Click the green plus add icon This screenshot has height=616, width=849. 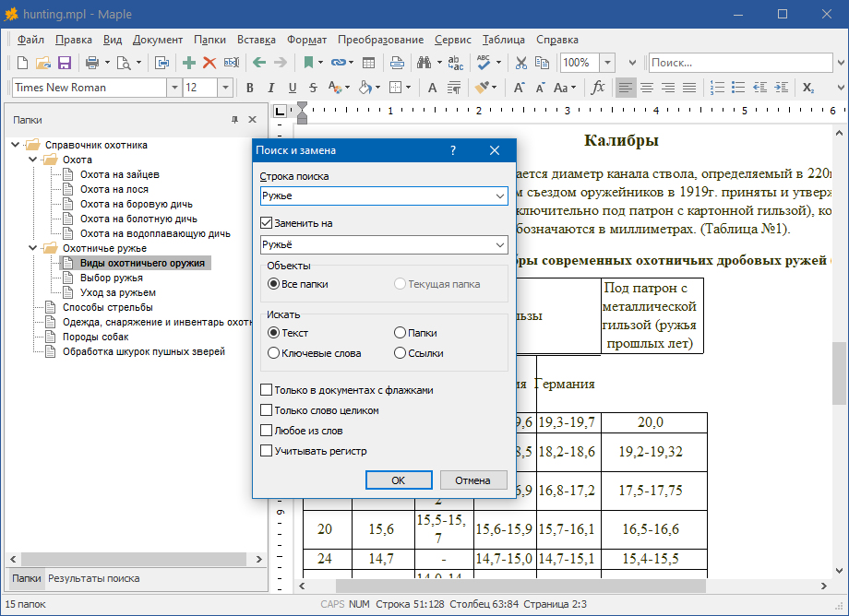pyautogui.click(x=189, y=63)
